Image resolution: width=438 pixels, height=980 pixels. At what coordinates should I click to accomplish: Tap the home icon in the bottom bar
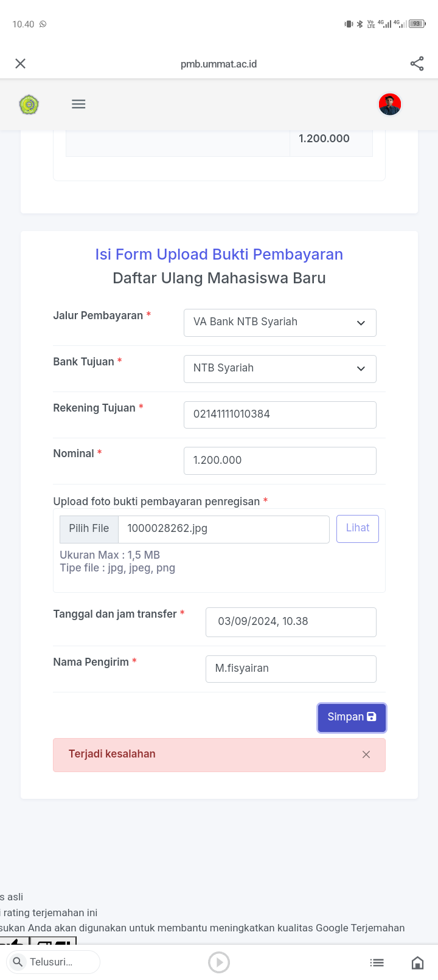pos(417,962)
